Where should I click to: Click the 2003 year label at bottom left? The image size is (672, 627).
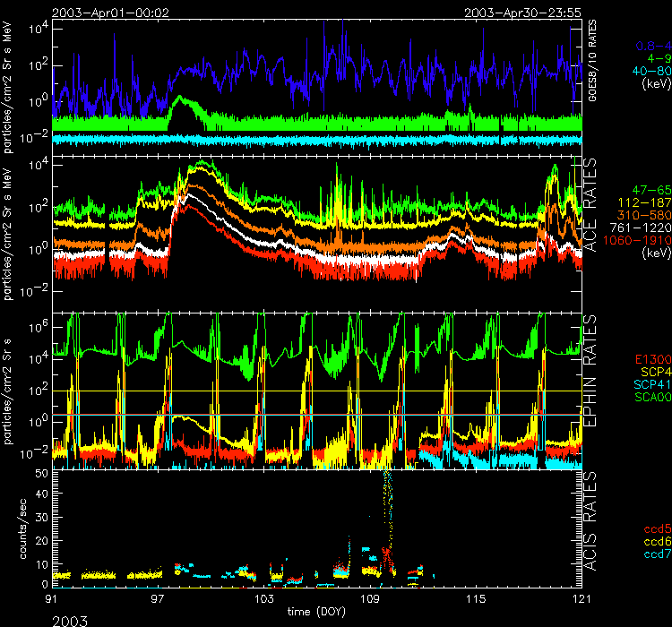pos(69,619)
